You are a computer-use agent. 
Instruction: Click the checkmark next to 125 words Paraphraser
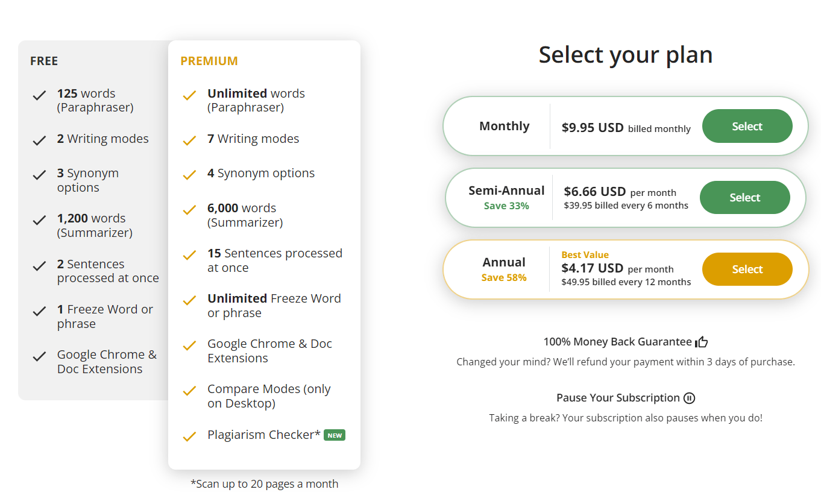(x=39, y=95)
